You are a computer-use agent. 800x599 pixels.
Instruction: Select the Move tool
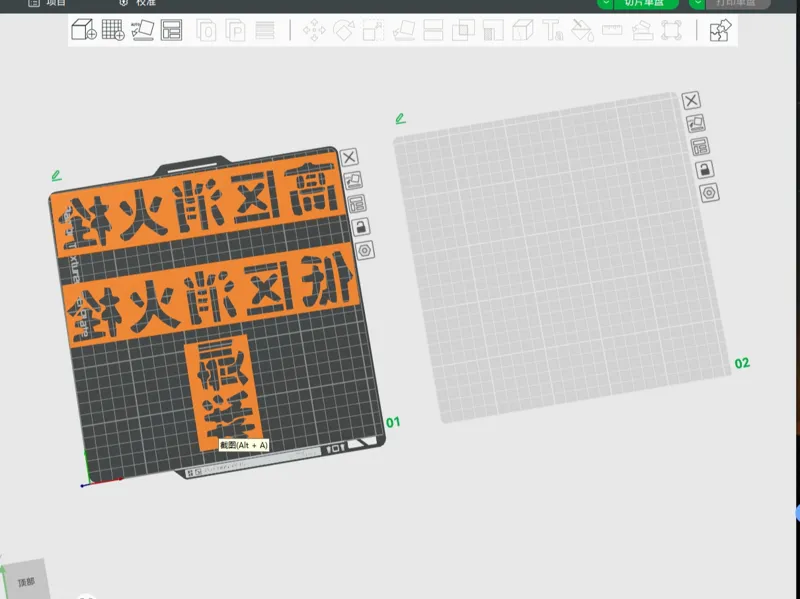pos(314,31)
